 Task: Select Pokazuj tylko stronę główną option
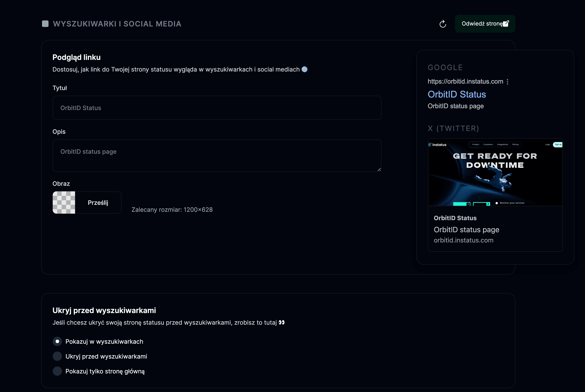(57, 371)
